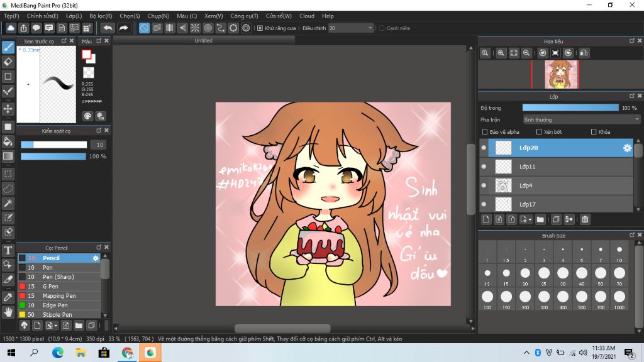Zoom out on the navigator
Viewport: 644px width, 362px height.
tap(526, 53)
